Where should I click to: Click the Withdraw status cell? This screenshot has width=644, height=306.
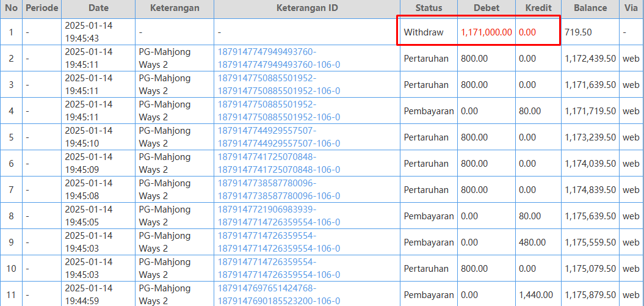[x=424, y=32]
